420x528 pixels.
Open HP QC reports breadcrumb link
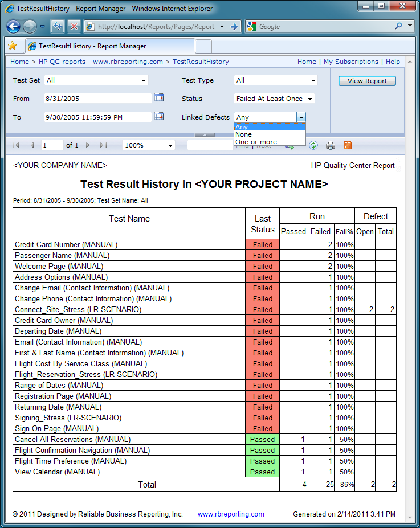click(101, 62)
